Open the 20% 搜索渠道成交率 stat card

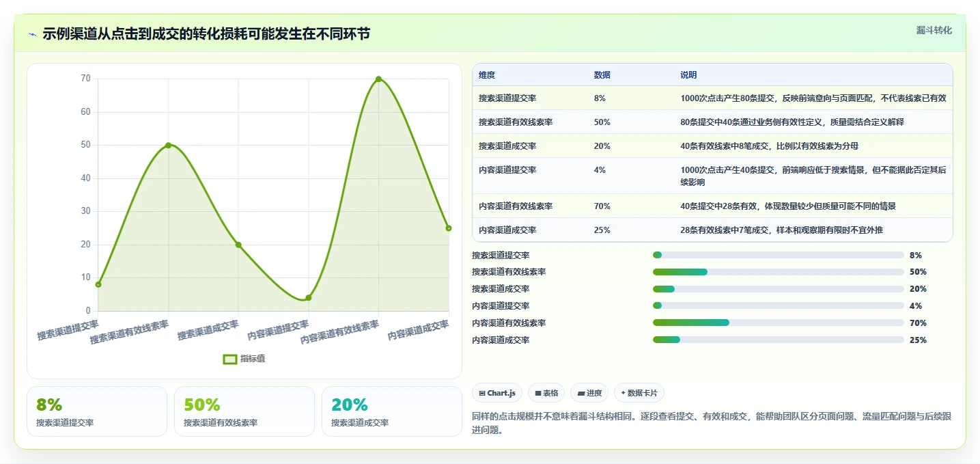(x=392, y=411)
